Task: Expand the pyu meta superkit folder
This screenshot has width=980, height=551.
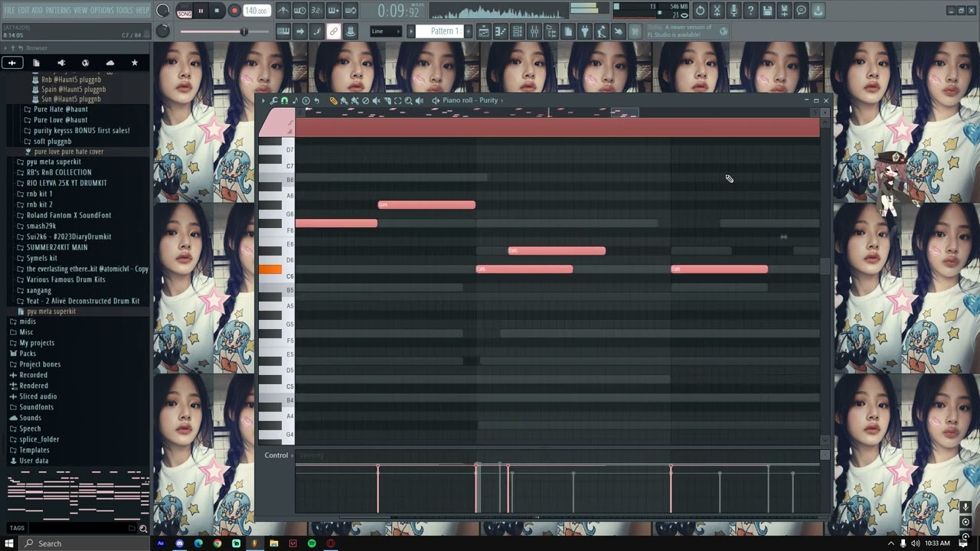Action: coord(54,162)
